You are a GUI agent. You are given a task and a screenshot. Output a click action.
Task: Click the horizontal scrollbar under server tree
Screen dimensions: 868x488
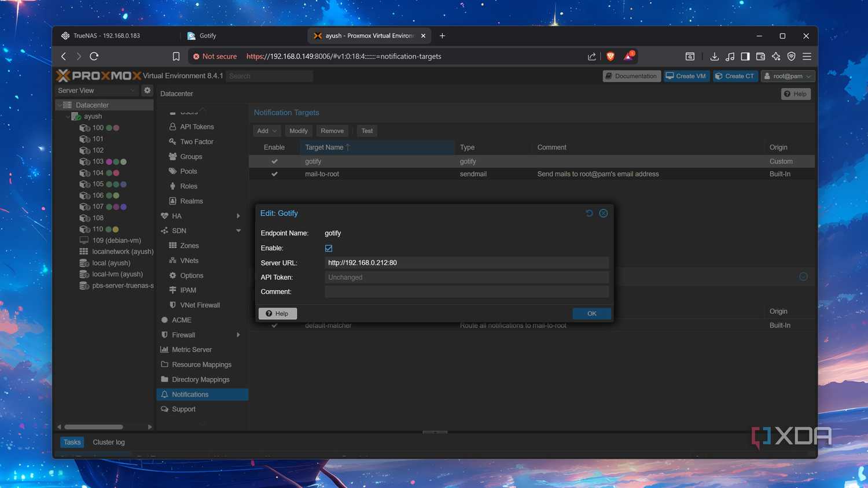[94, 427]
